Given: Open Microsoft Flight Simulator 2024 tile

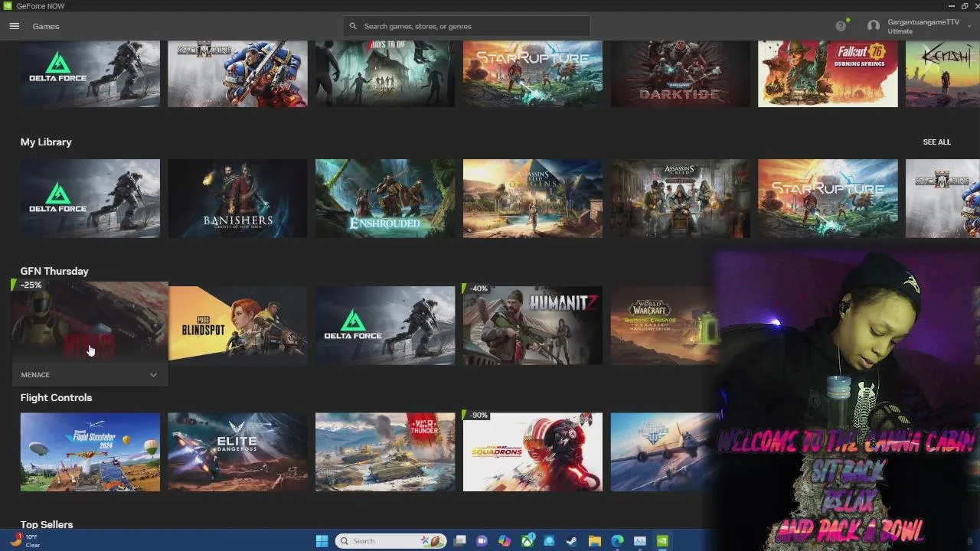Looking at the screenshot, I should [x=90, y=452].
